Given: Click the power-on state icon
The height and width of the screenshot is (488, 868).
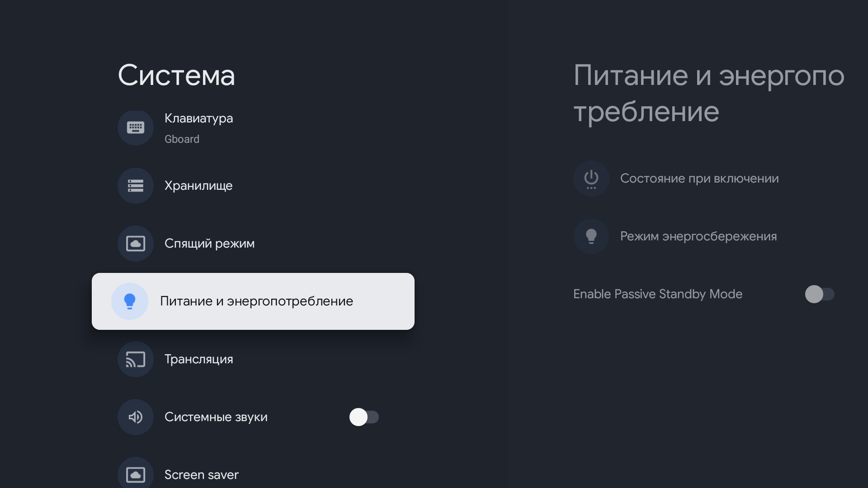Looking at the screenshot, I should pos(591,178).
